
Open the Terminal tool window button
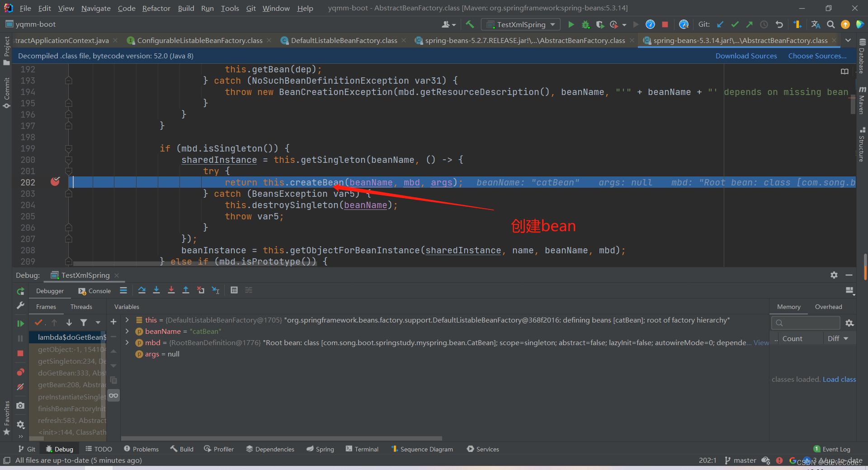pyautogui.click(x=362, y=449)
